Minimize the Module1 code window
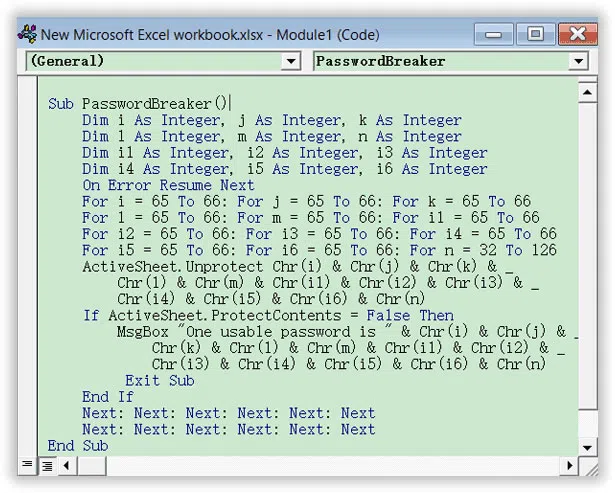The image size is (615, 493). 494,34
